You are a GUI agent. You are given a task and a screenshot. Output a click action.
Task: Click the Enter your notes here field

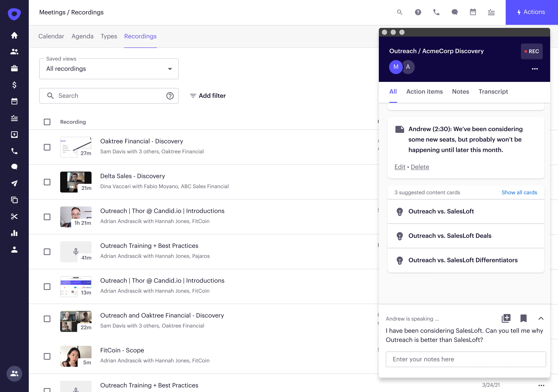pos(466,359)
